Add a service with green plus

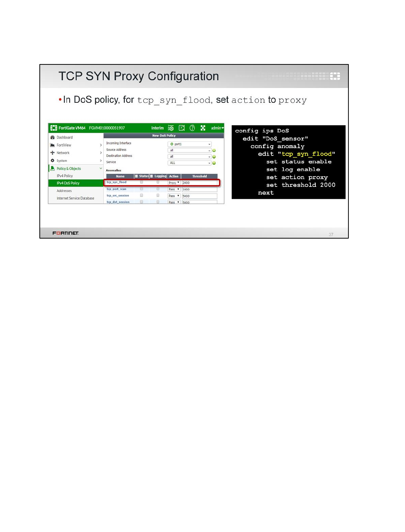click(x=214, y=163)
